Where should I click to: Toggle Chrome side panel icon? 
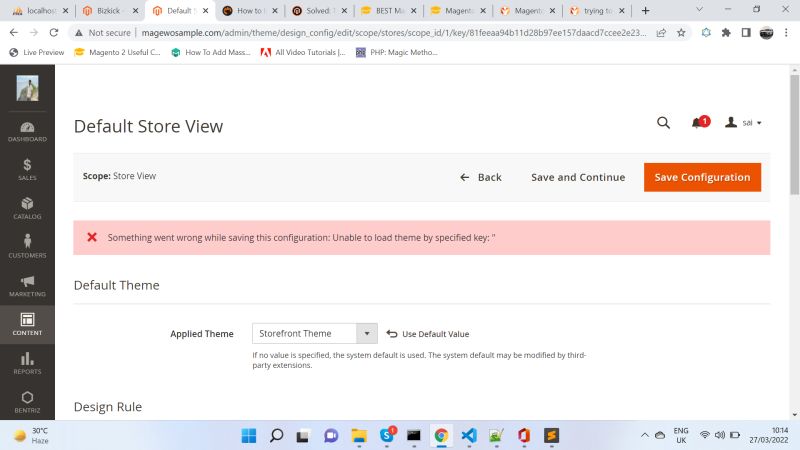tap(746, 33)
